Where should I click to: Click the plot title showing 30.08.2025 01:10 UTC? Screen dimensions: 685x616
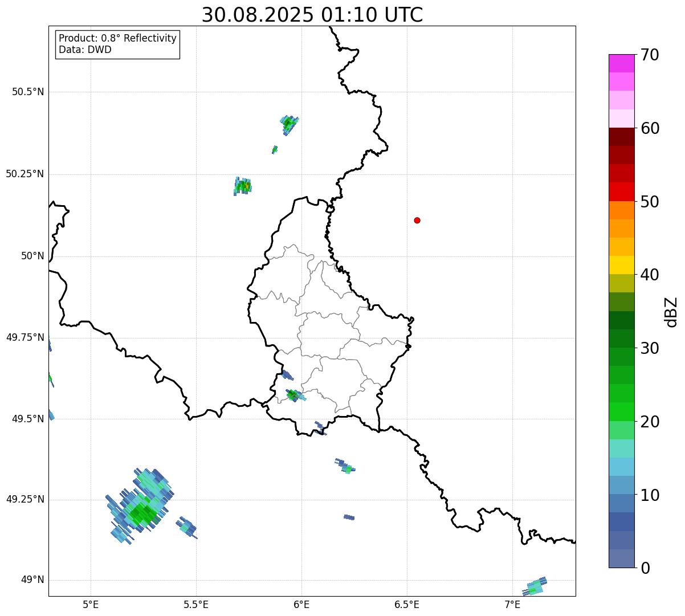pyautogui.click(x=312, y=15)
